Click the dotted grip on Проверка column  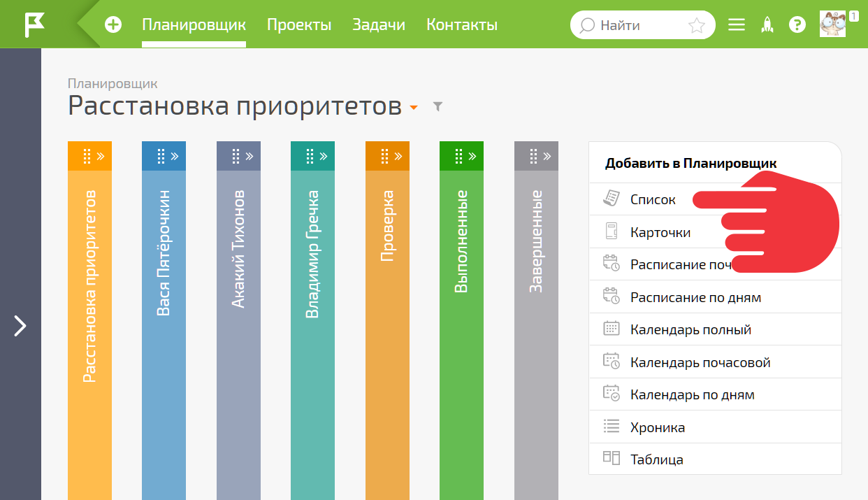(384, 156)
